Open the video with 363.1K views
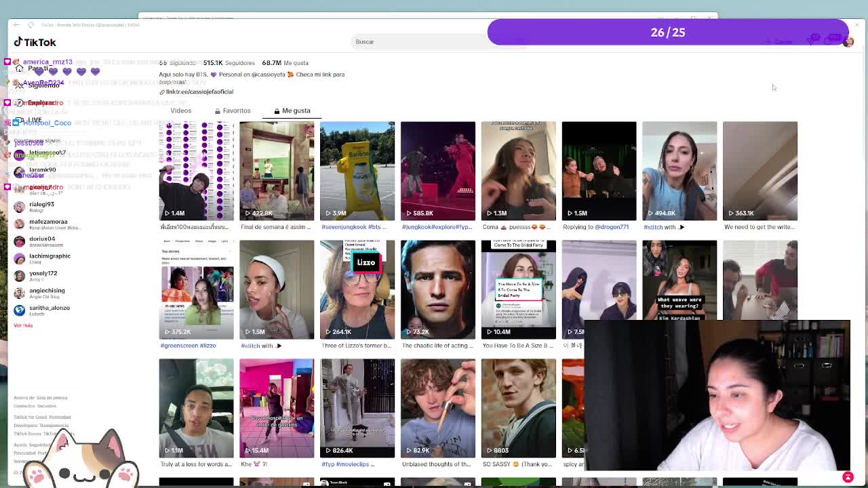 click(760, 171)
